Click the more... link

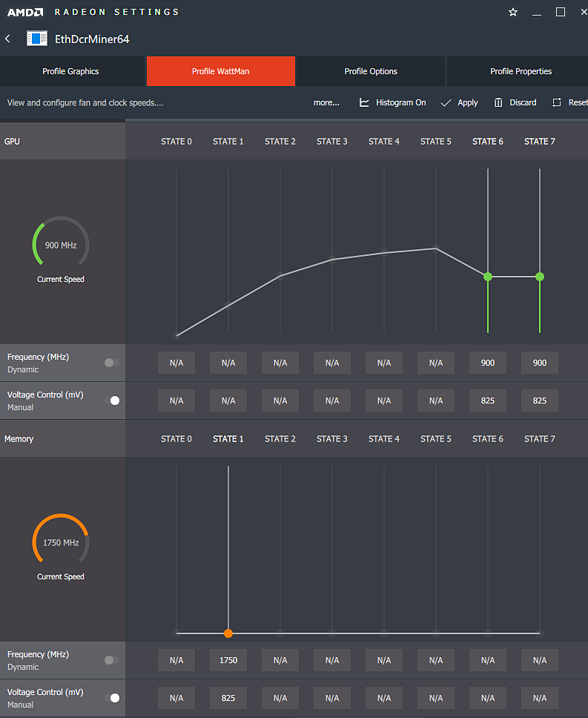pos(326,102)
